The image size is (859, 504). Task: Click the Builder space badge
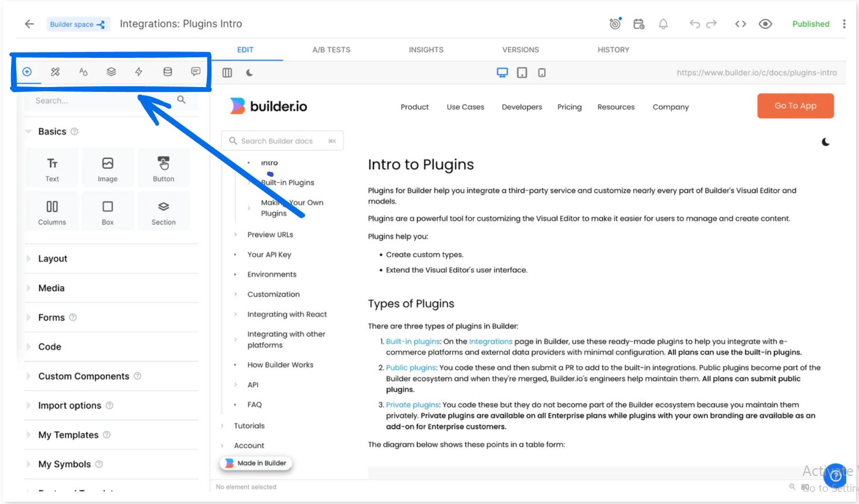[78, 24]
